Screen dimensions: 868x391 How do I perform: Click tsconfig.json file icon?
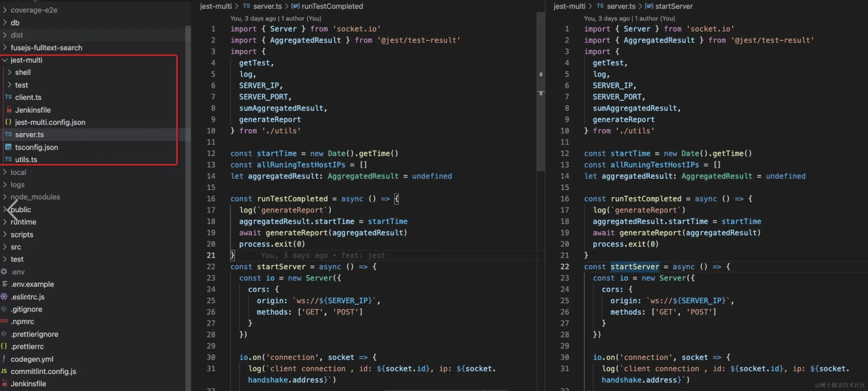pos(8,147)
